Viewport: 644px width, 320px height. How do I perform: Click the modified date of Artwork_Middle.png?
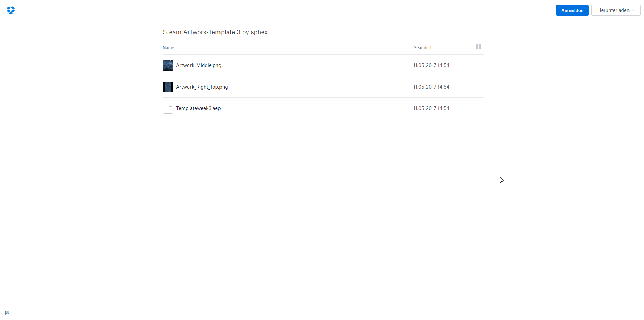(431, 65)
